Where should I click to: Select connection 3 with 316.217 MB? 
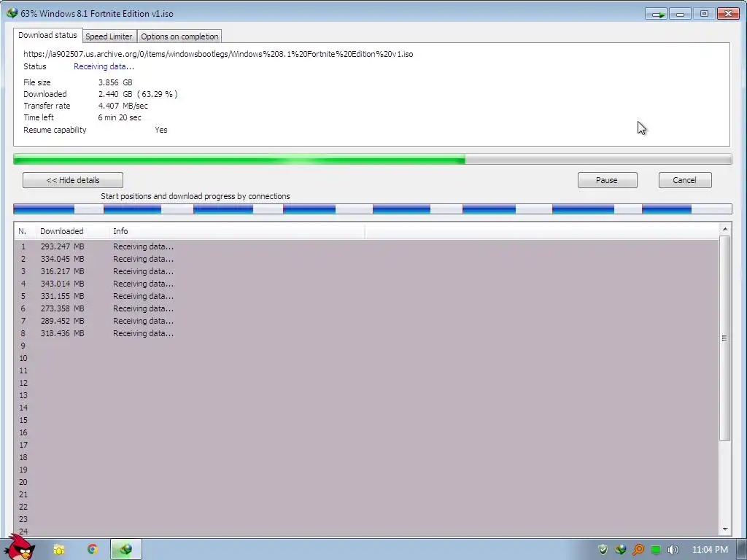pos(366,271)
